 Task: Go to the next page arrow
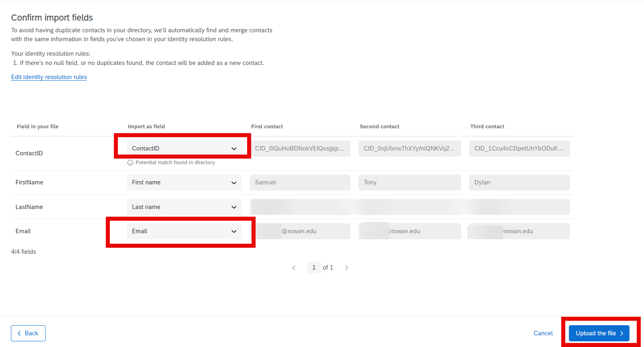(346, 268)
